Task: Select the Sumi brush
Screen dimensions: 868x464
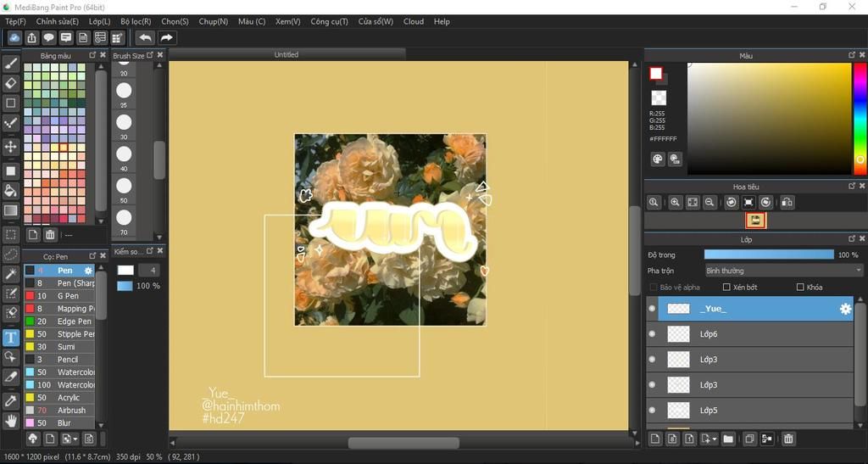Action: [x=59, y=347]
